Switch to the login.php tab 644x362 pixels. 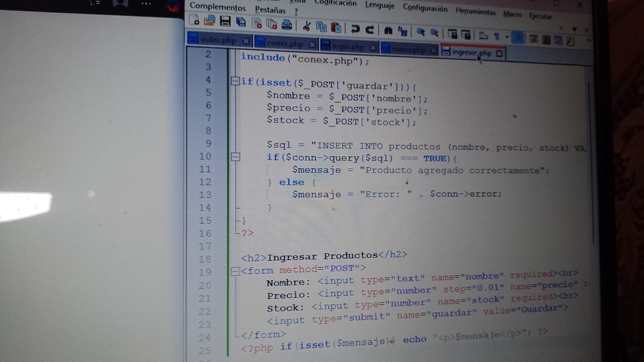click(348, 47)
